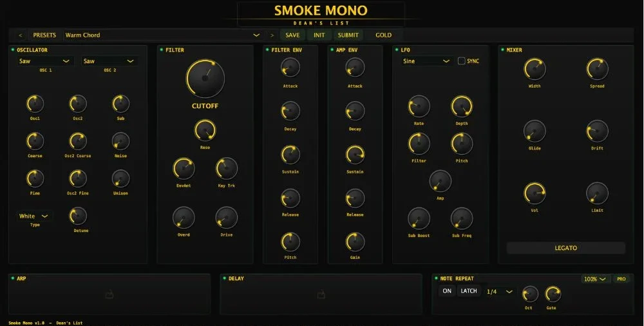
Task: Go to next preset with right arrow
Action: (272, 35)
